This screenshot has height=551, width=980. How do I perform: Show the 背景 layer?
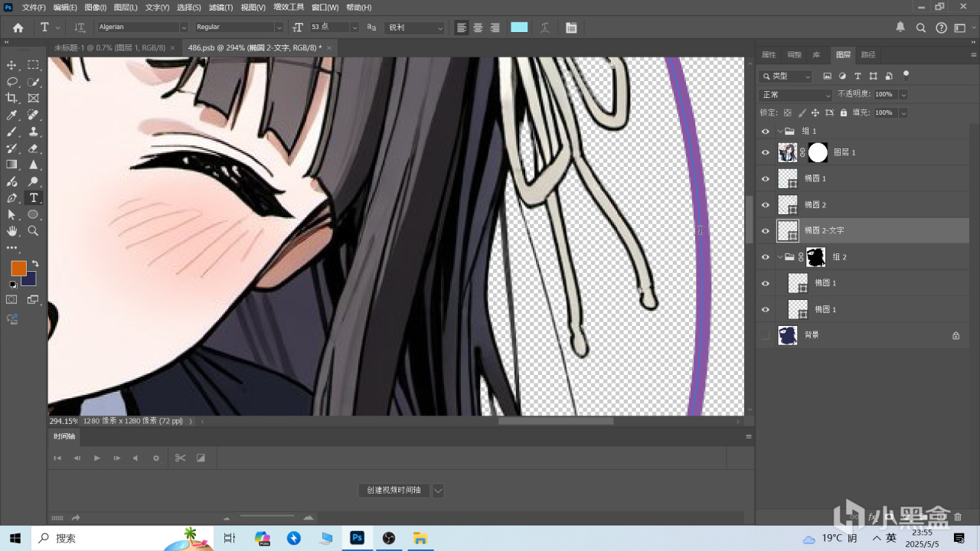(765, 335)
